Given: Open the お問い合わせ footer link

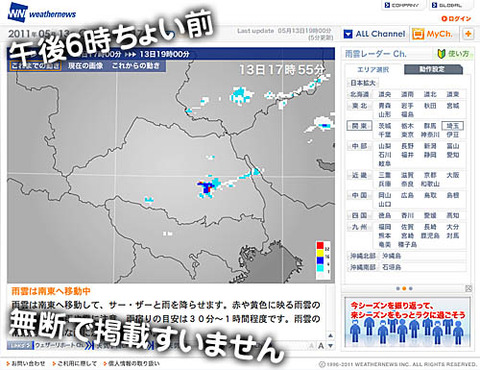Looking at the screenshot, I should coord(26,364).
